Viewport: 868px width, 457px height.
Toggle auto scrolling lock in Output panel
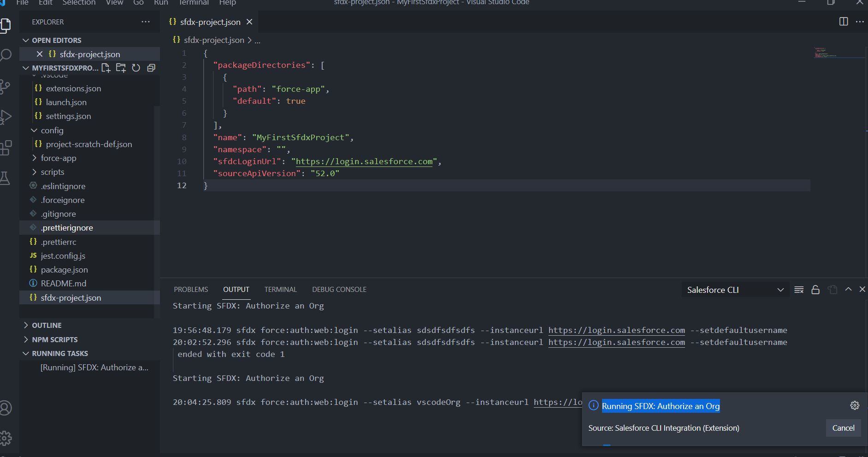[815, 290]
